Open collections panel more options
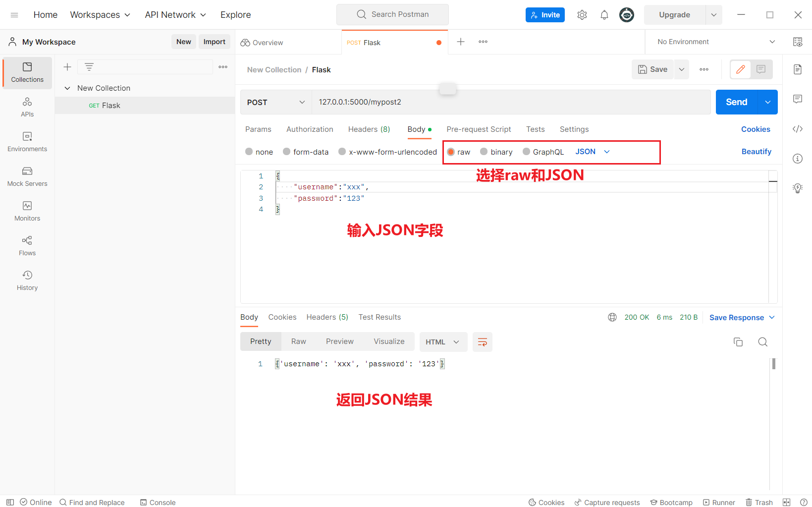This screenshot has width=812, height=507. click(x=223, y=67)
